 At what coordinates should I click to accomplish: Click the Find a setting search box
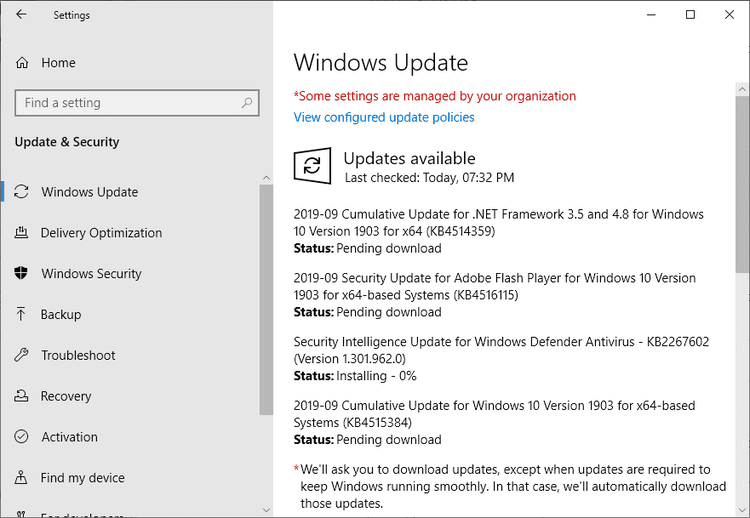tap(137, 103)
